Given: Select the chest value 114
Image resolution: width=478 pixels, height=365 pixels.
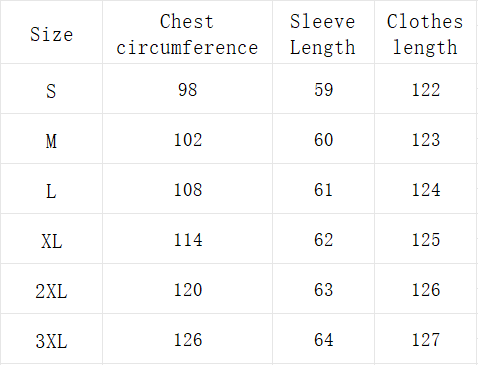Looking at the screenshot, I should (188, 240).
